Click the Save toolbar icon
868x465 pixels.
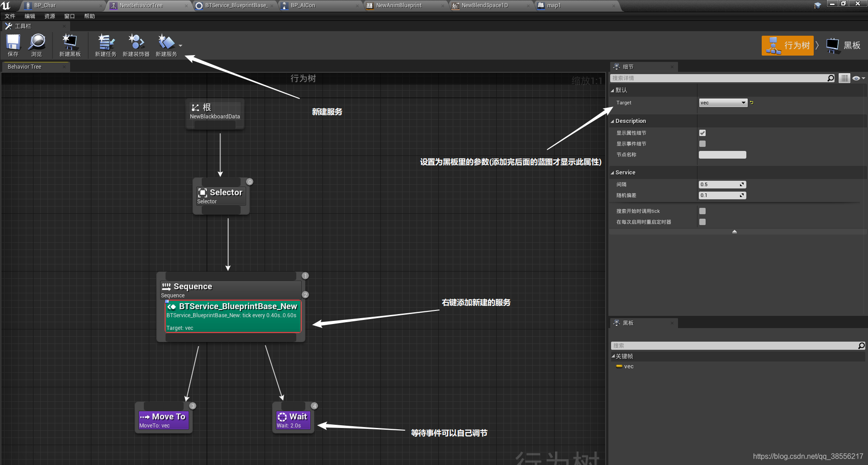pyautogui.click(x=13, y=45)
